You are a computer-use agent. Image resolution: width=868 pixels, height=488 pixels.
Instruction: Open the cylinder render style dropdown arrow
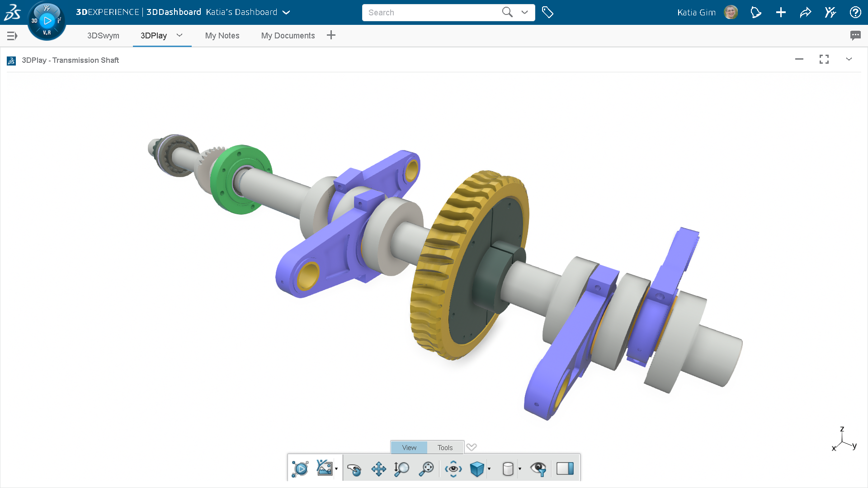point(520,469)
